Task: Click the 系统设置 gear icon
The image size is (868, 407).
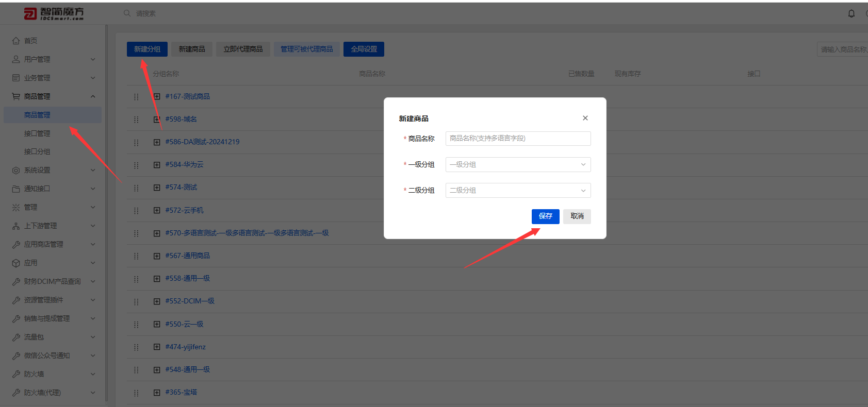Action: [16, 170]
